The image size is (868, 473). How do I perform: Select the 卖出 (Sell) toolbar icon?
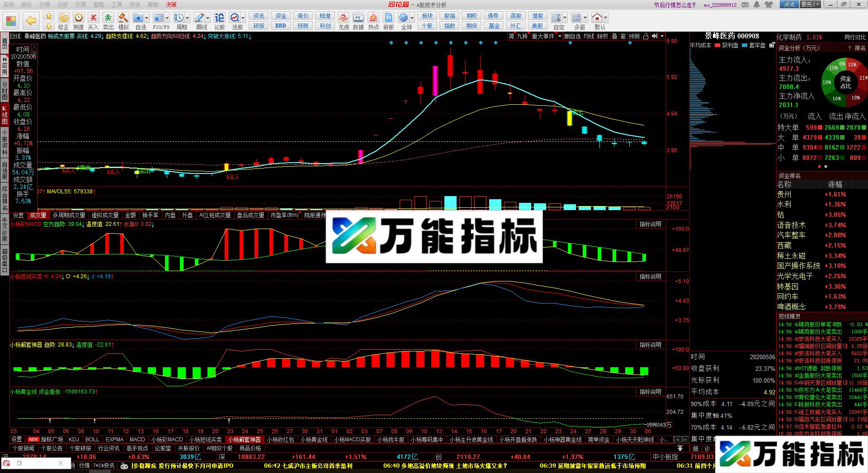point(108,18)
